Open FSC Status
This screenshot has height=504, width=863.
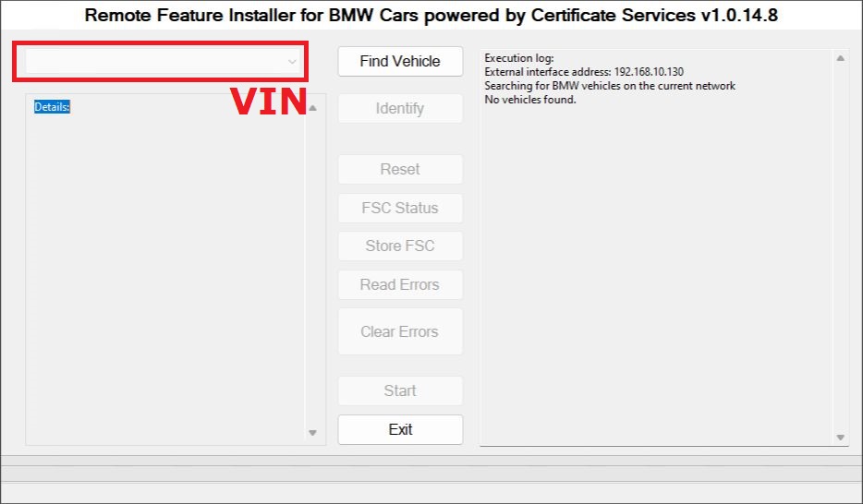[400, 208]
